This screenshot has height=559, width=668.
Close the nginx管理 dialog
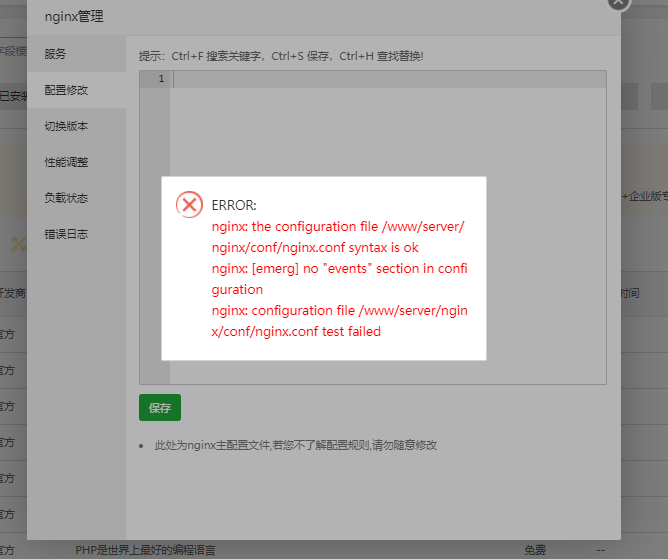[619, 2]
